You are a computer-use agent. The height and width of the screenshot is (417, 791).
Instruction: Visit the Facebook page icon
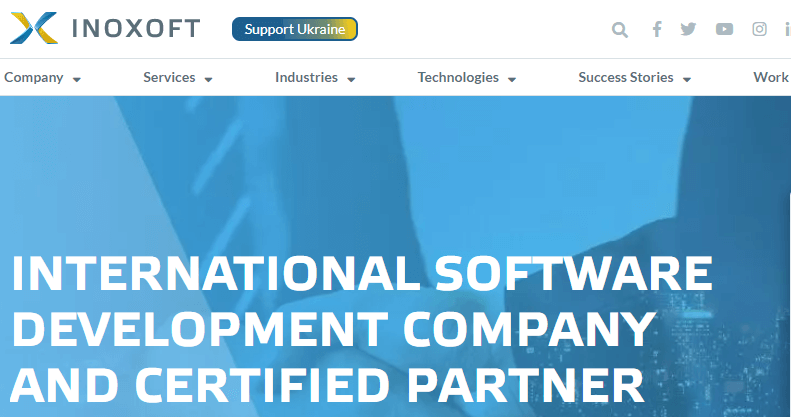(657, 29)
